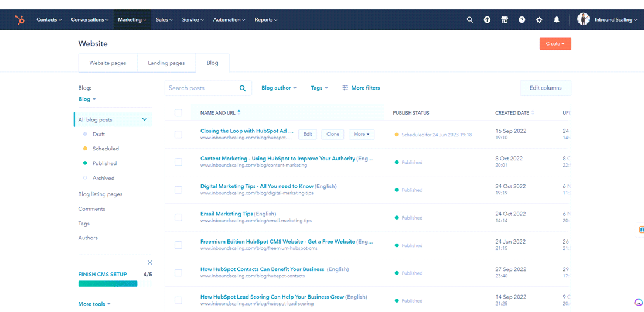Viewport: 644px width, 312px height.
Task: Open Tags in sidebar
Action: 84,224
